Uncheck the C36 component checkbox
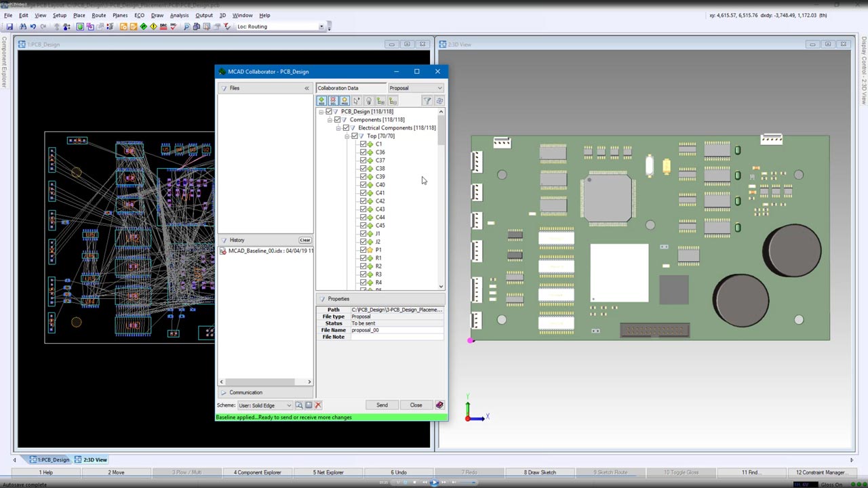Screen dimensions: 868x488 363,152
